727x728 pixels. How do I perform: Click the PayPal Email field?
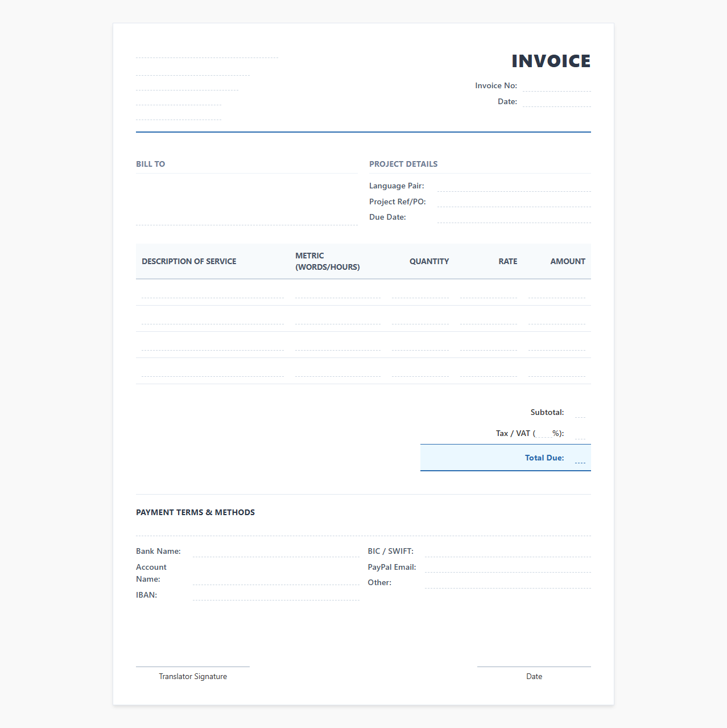508,567
